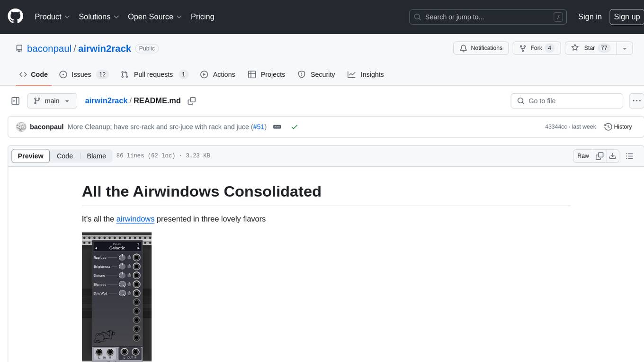Switch to the Insights tab

click(x=366, y=74)
